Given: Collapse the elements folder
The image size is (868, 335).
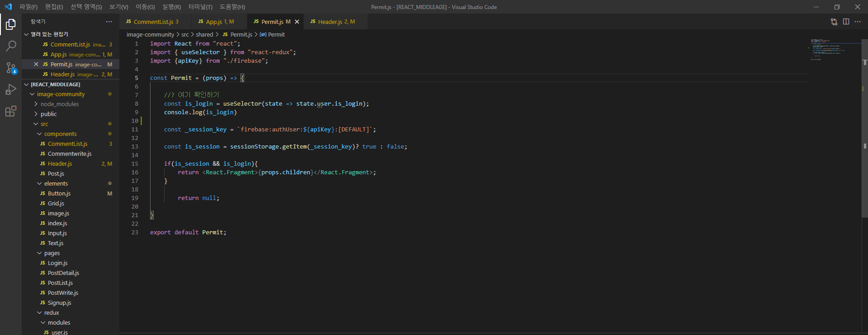Looking at the screenshot, I should 71,183.
